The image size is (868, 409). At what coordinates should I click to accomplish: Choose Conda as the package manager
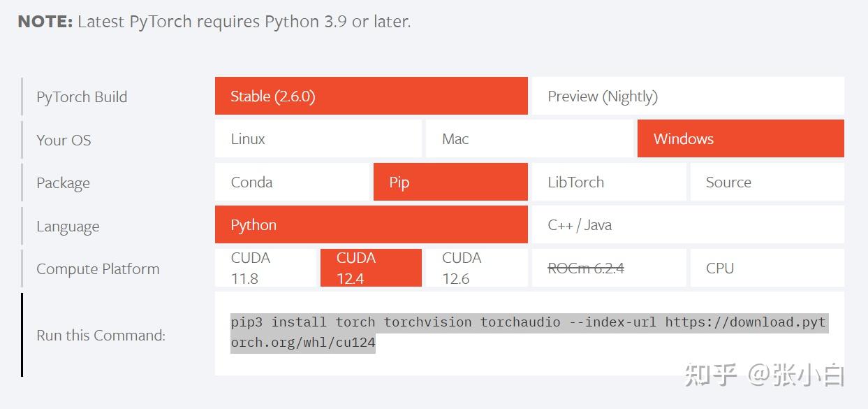coord(291,182)
